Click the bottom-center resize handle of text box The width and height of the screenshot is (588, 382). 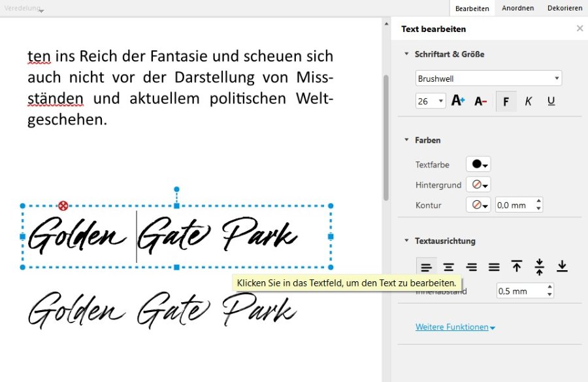tap(176, 268)
